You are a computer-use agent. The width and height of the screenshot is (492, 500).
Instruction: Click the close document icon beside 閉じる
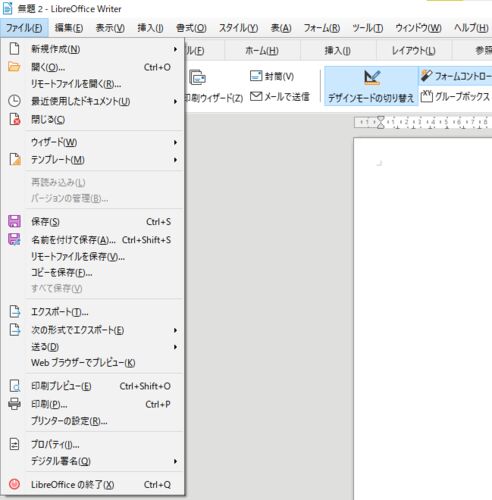tap(15, 119)
